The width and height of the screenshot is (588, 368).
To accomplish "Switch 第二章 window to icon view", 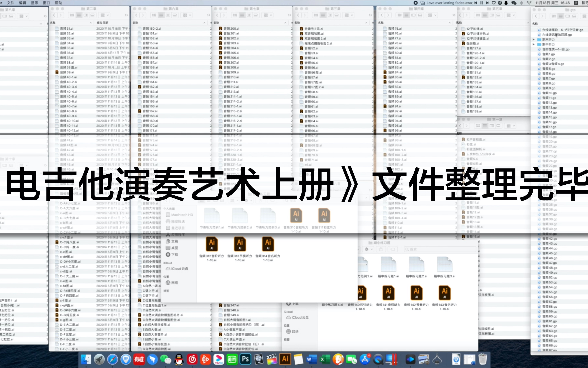I will (72, 15).
